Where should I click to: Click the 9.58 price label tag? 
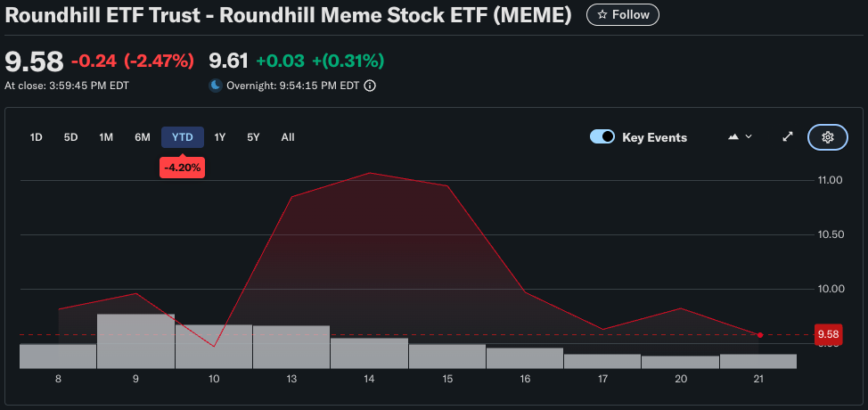828,334
